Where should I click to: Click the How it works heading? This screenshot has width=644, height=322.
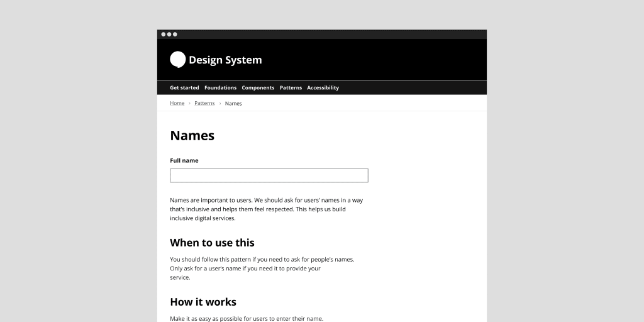click(x=203, y=302)
